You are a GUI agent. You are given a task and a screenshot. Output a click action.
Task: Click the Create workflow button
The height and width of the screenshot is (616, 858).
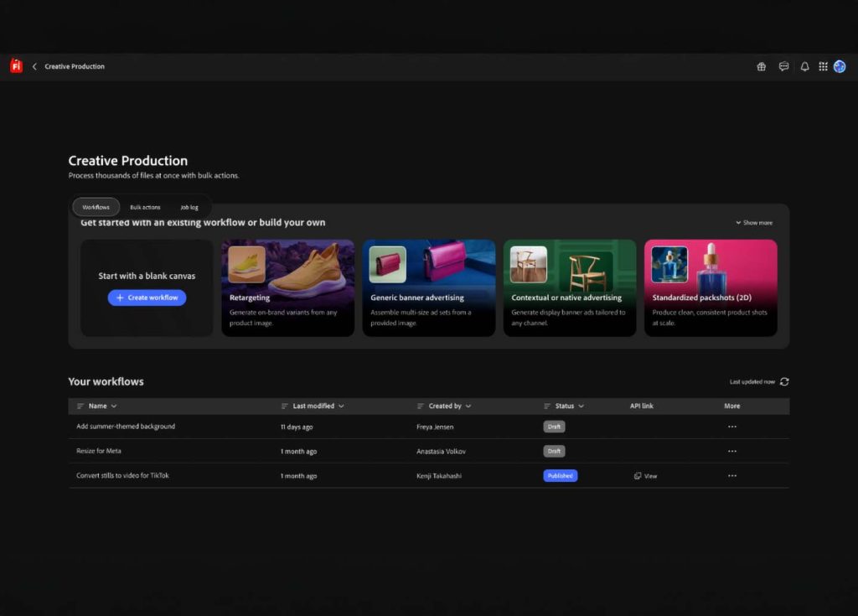[147, 298]
